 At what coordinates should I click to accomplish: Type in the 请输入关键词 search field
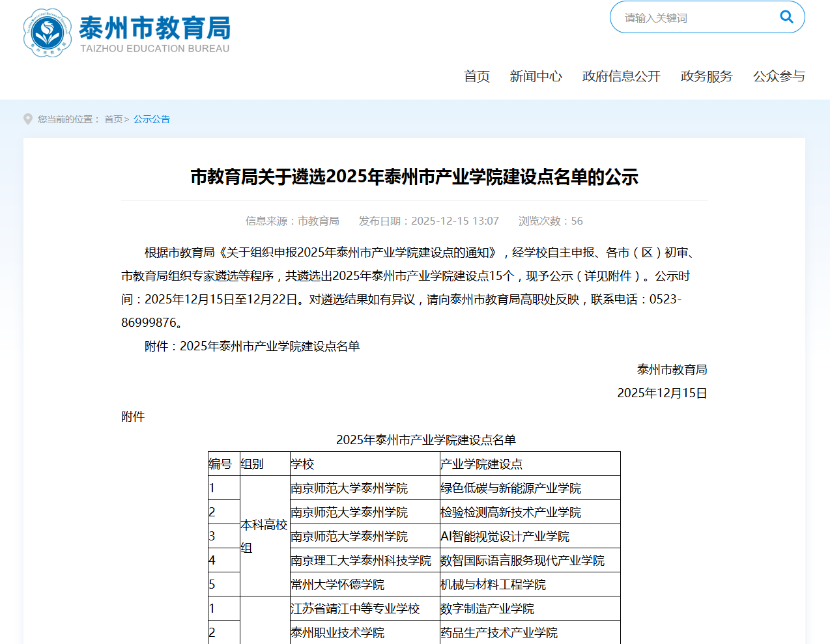(x=694, y=18)
